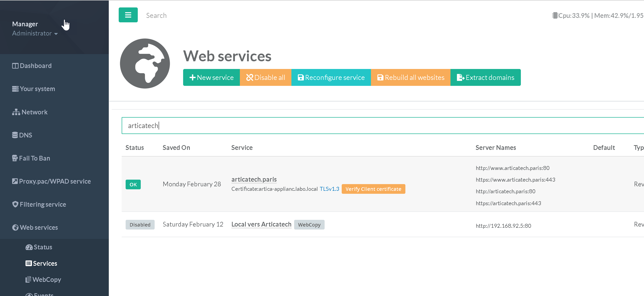Select the WebCopy submenu item

pyautogui.click(x=47, y=279)
